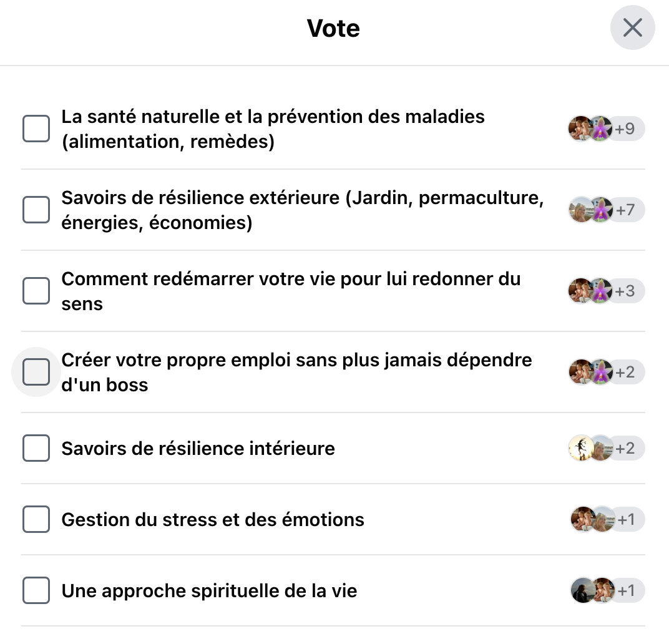Check 'Savoirs de résilience intérieure' checkbox

tap(36, 448)
